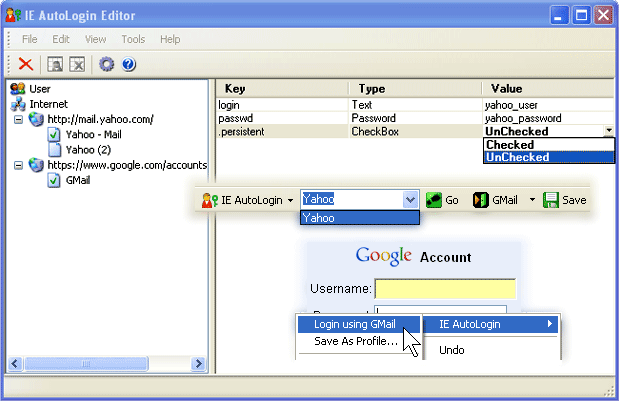Click the Type column header
This screenshot has height=401, width=619.
coord(415,88)
